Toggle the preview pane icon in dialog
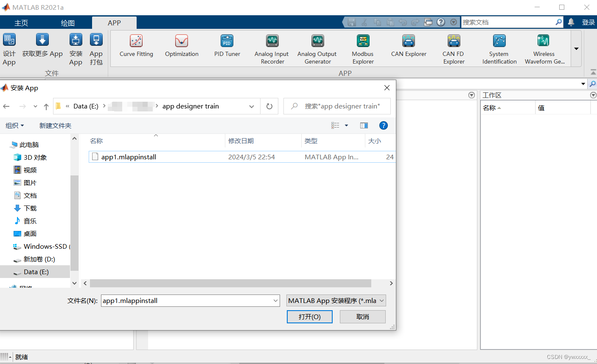Image resolution: width=597 pixels, height=364 pixels. pos(364,125)
